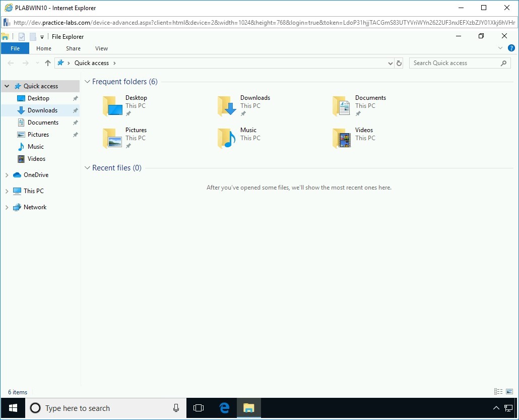Open the File menu
Image resolution: width=519 pixels, height=420 pixels.
[15, 48]
